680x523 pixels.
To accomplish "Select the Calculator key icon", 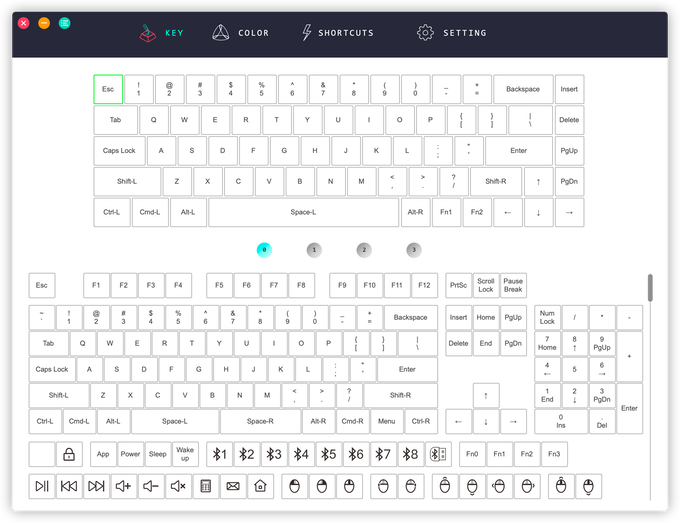I will pos(206,487).
